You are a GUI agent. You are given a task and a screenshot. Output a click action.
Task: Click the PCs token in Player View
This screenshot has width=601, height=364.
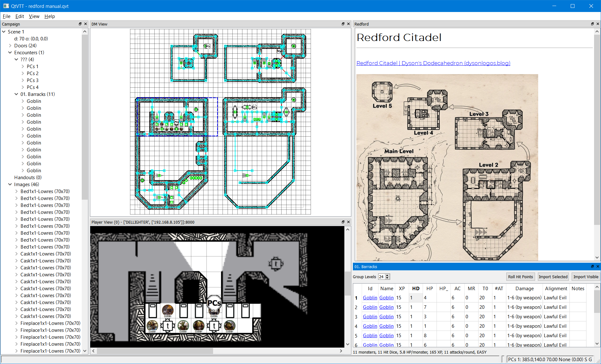214,303
